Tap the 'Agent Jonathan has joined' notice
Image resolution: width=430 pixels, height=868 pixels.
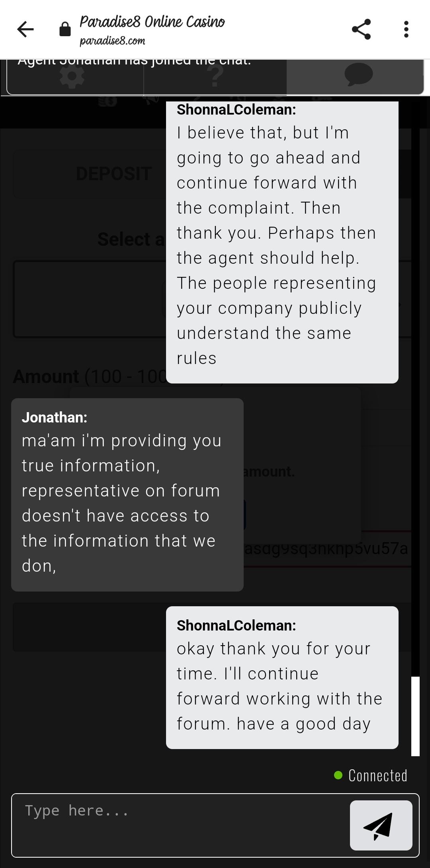[134, 62]
